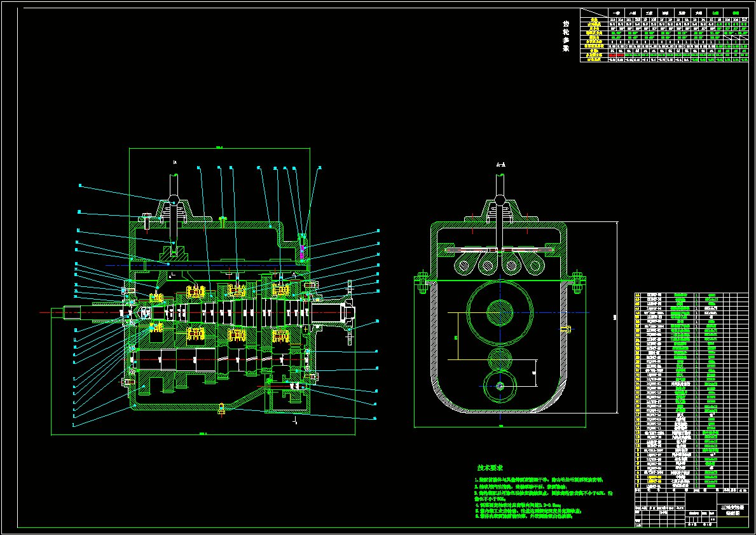Screen dimensions: 756x535
Task: Select the output flange on right of main shaft
Action: (350, 312)
